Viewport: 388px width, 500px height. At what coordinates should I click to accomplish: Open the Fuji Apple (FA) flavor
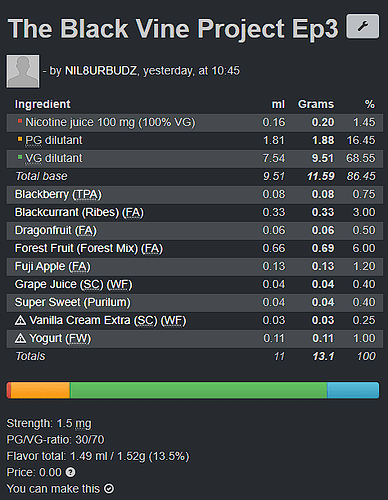53,266
